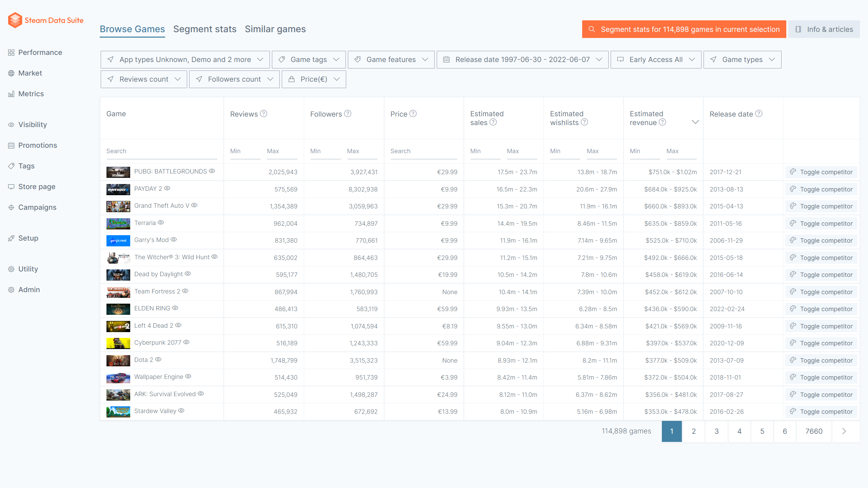This screenshot has width=868, height=488.
Task: Toggle the eye icon next to Stardew Valley
Action: (181, 411)
